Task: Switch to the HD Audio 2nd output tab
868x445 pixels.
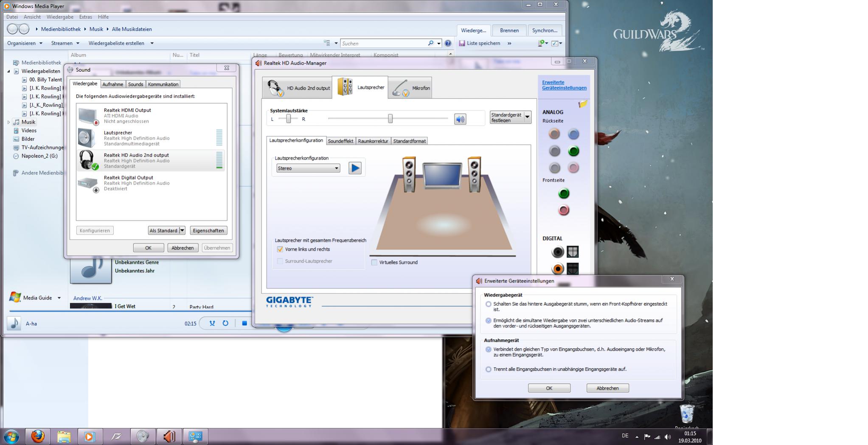Action: point(297,88)
